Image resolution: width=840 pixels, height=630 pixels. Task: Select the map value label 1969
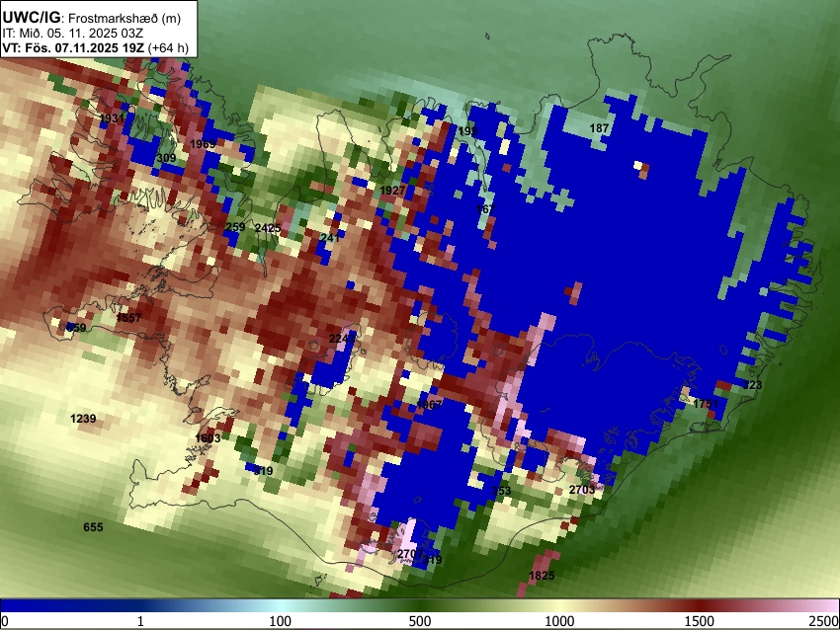(203, 144)
